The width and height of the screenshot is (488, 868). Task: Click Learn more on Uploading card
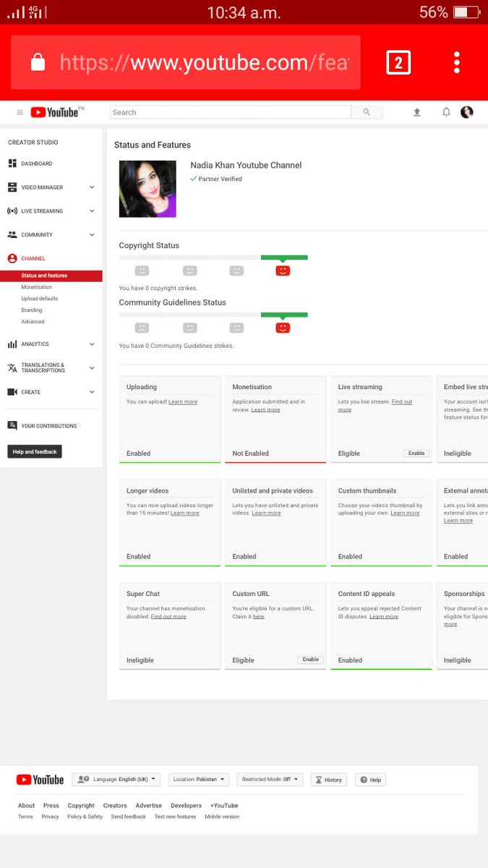[183, 401]
